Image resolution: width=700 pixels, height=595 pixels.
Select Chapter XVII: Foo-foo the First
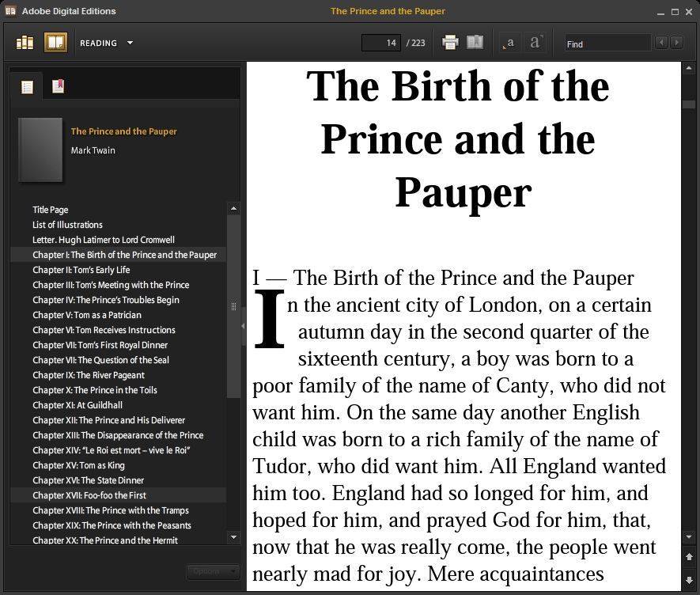pos(119,495)
